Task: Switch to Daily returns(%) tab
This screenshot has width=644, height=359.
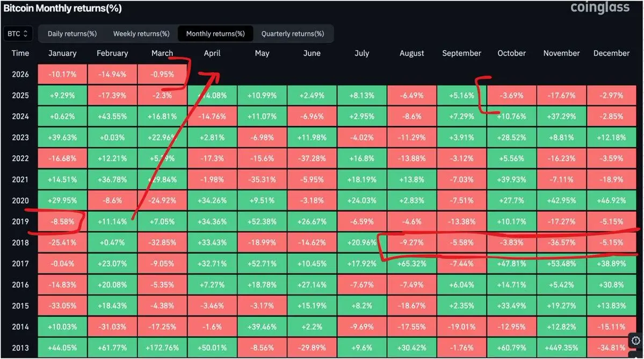Action: coord(73,34)
